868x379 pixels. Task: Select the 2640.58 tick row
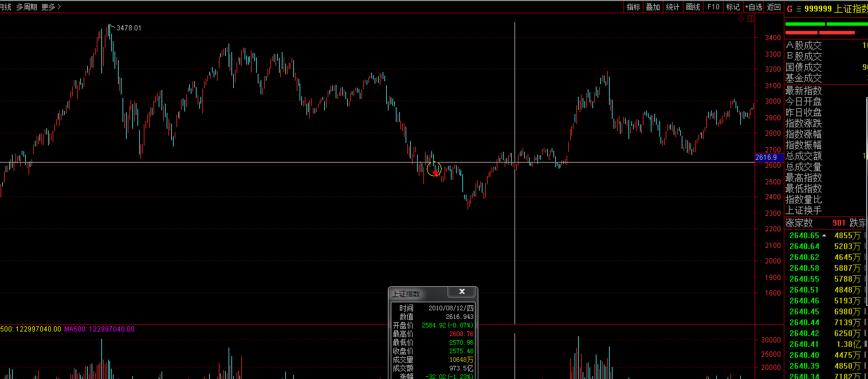point(826,268)
